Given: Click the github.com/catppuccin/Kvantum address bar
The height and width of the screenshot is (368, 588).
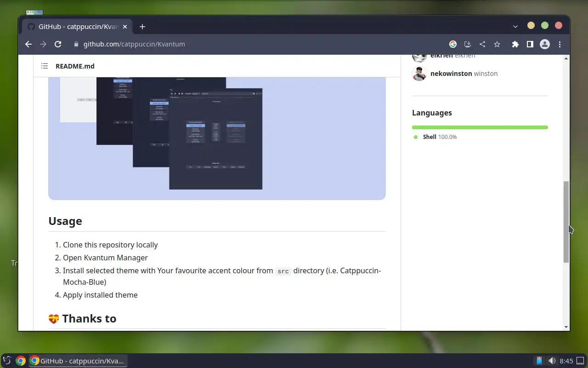Looking at the screenshot, I should click(x=134, y=44).
